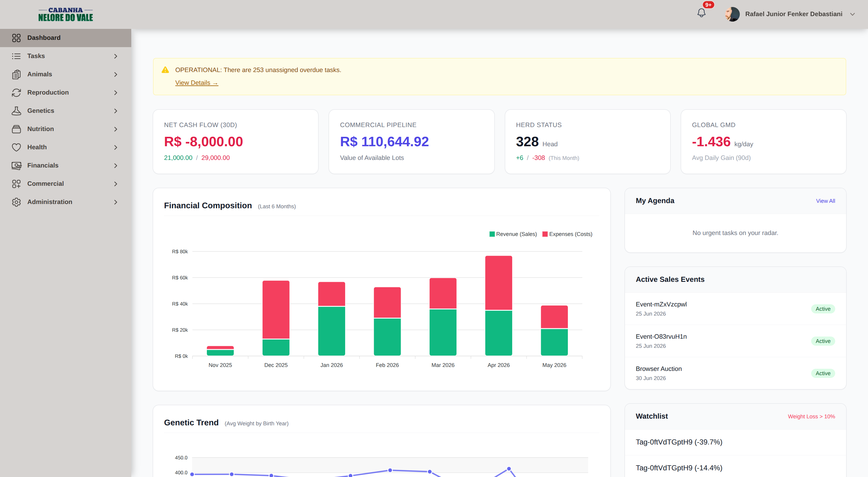Select Dashboard in the sidebar

click(x=66, y=38)
